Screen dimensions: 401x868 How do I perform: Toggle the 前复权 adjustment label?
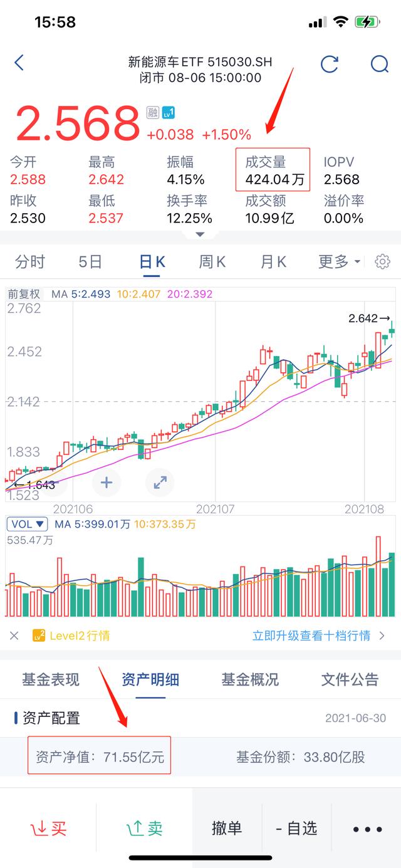24,293
